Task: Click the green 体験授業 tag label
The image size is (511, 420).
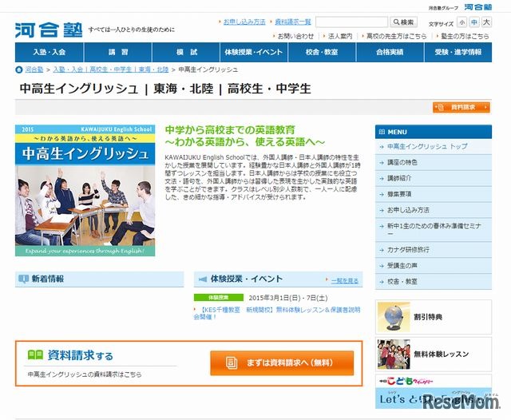Action: pyautogui.click(x=218, y=298)
